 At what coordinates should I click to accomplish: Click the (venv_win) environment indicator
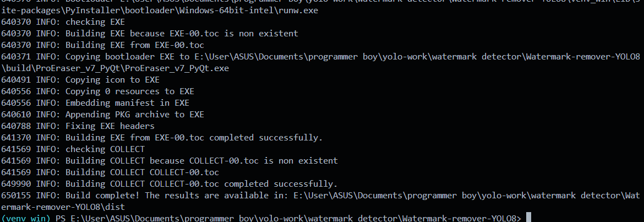(25, 218)
